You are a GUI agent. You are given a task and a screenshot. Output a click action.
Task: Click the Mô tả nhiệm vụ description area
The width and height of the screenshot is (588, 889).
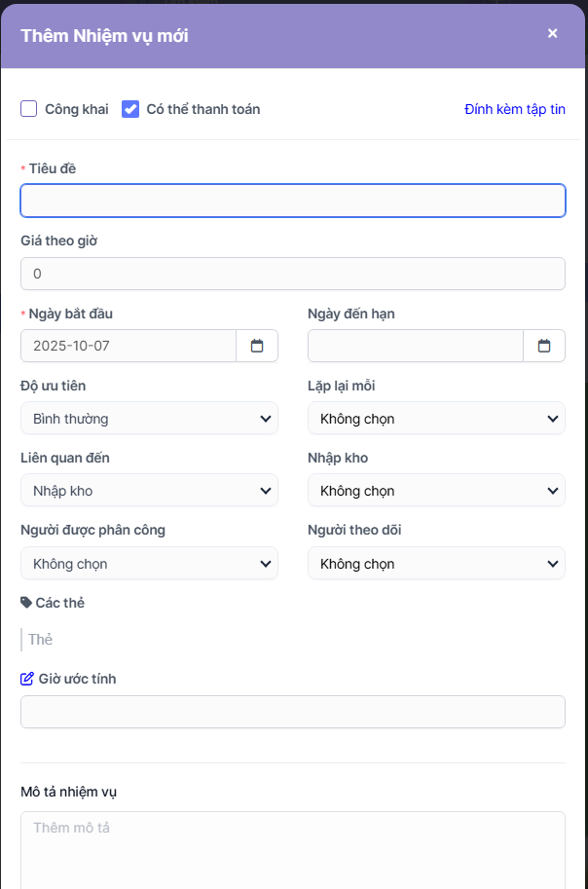[292, 849]
